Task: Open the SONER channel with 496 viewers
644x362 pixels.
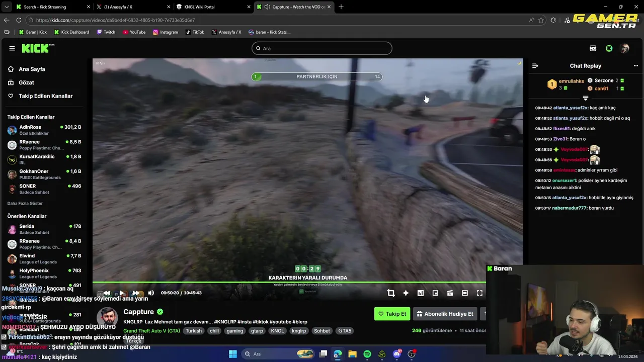Action: coord(44,189)
